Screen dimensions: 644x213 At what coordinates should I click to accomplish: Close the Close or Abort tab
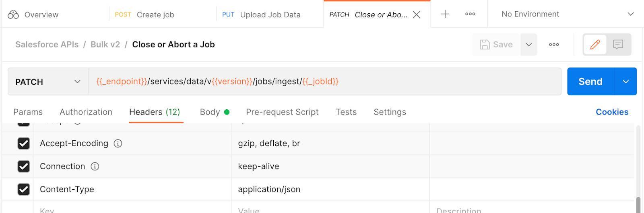417,15
